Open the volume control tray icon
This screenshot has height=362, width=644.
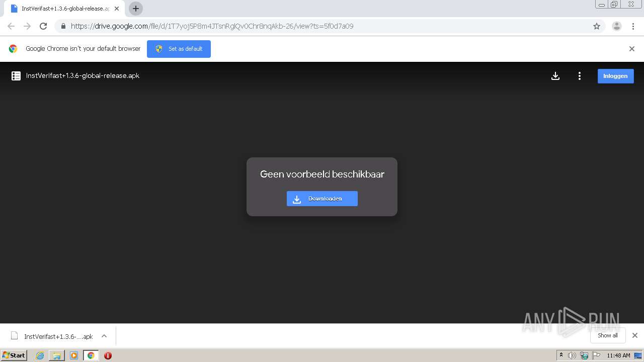click(x=572, y=355)
